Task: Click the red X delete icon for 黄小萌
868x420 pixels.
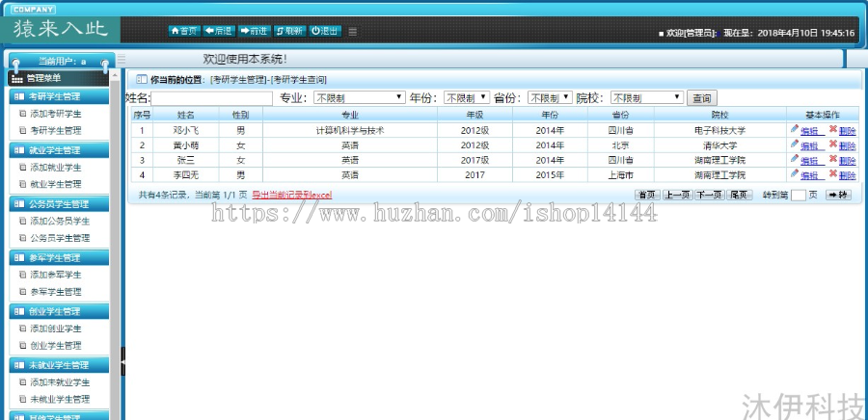Action: click(x=832, y=144)
